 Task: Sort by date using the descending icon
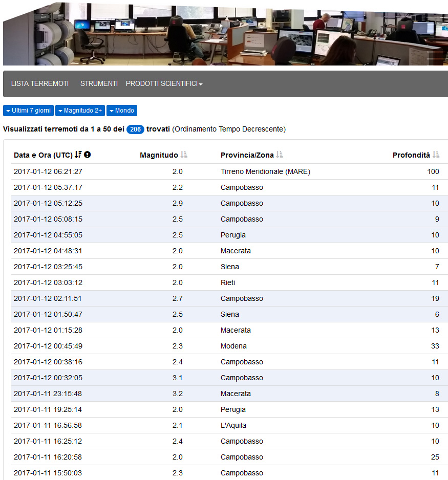[78, 155]
